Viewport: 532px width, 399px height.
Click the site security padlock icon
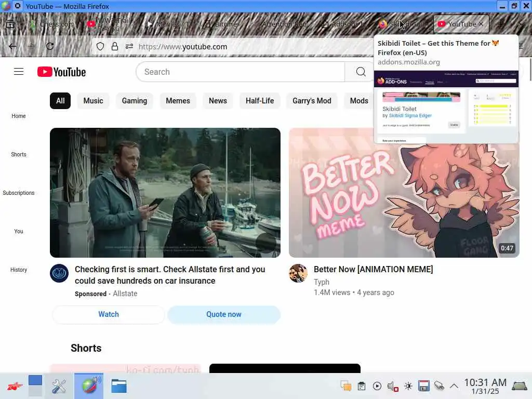(x=115, y=46)
